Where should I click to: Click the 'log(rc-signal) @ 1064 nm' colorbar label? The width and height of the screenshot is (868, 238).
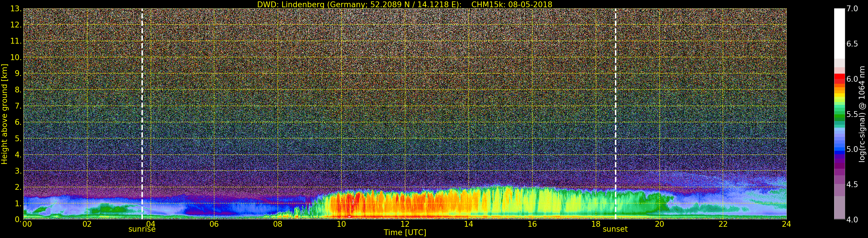coord(862,114)
